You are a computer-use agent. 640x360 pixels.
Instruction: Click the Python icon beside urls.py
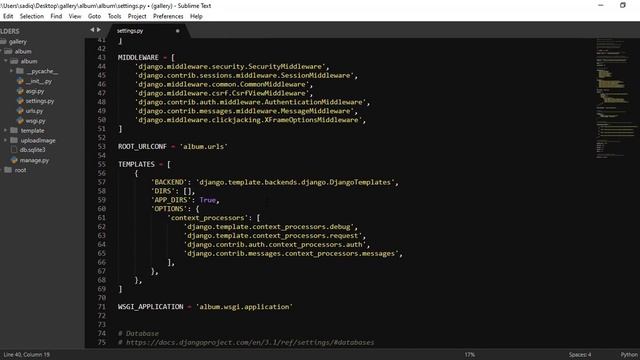[x=20, y=111]
